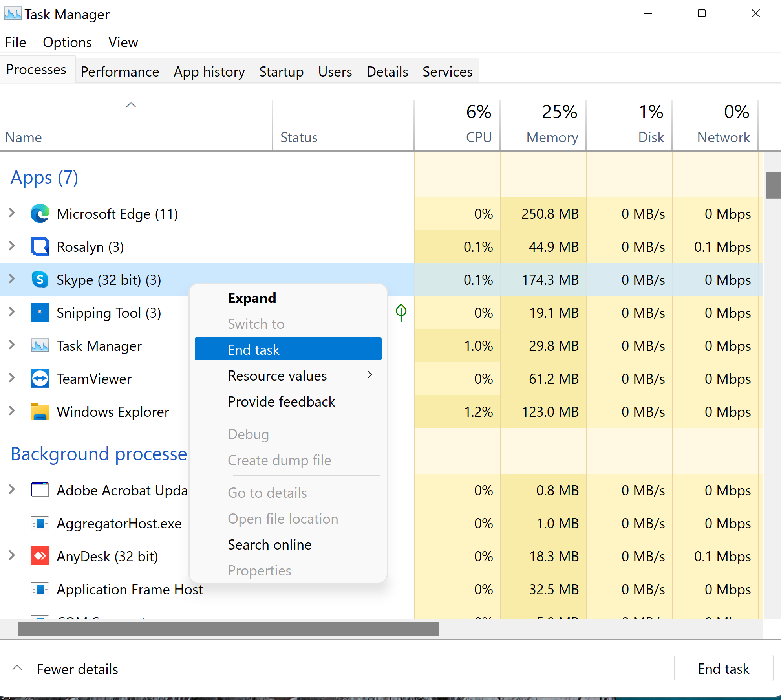Switch to the Details tab
The height and width of the screenshot is (700, 781).
tap(387, 71)
